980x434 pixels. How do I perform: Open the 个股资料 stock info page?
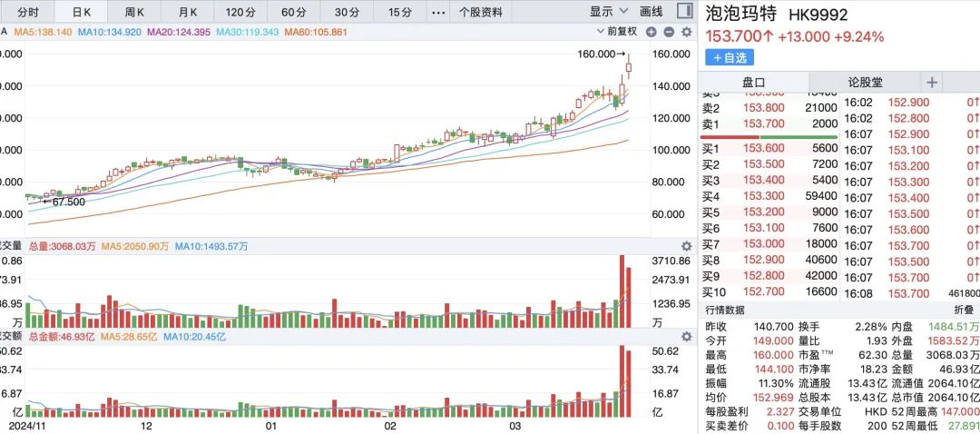coord(481,12)
